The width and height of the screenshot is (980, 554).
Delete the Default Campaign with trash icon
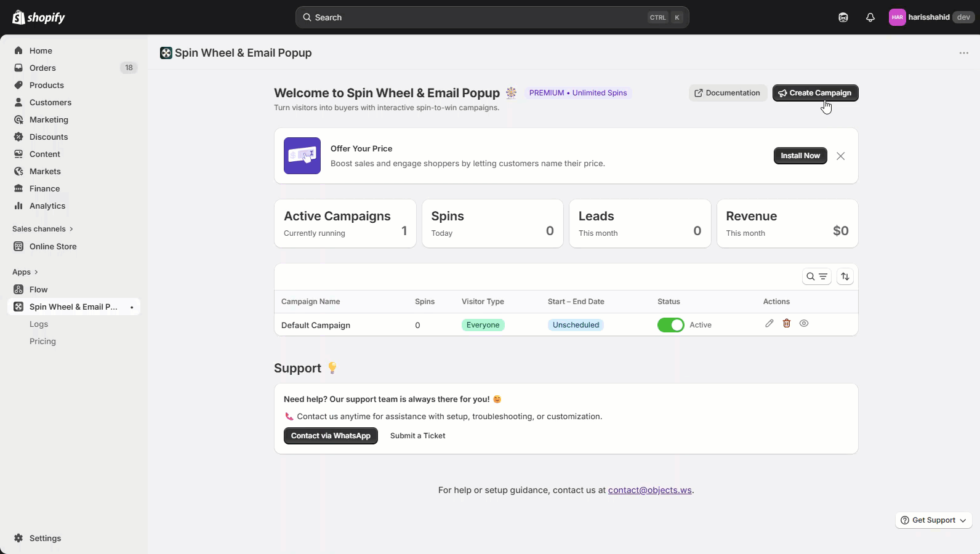click(x=787, y=323)
